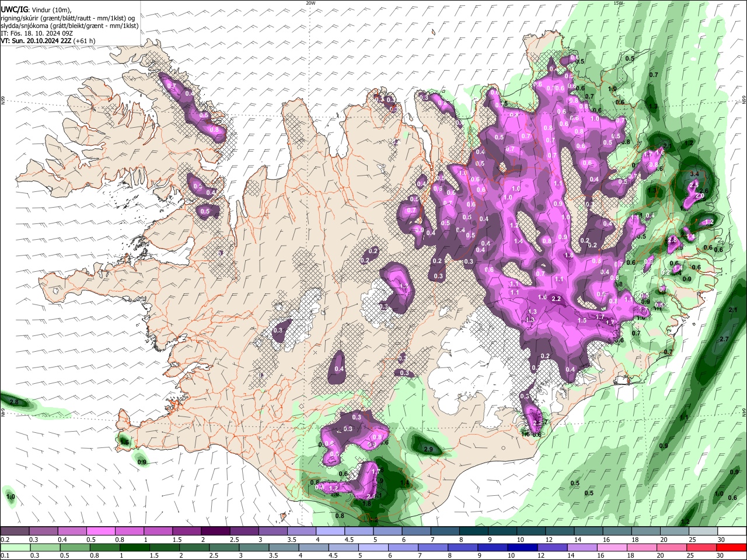The image size is (747, 560).
Task: Pick the bright pink 0.5 snow scale swatch
Action: coord(100,531)
